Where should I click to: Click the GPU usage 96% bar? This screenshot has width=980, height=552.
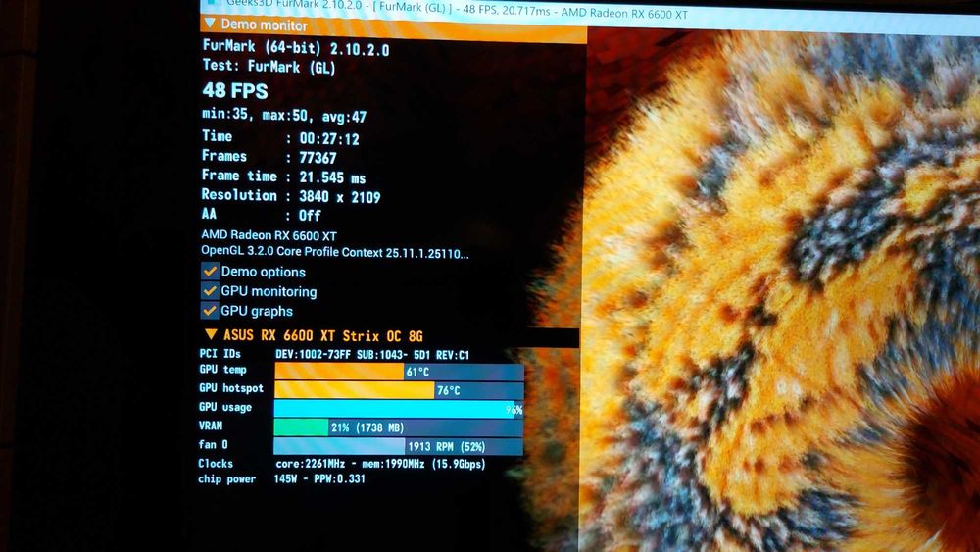pos(399,409)
